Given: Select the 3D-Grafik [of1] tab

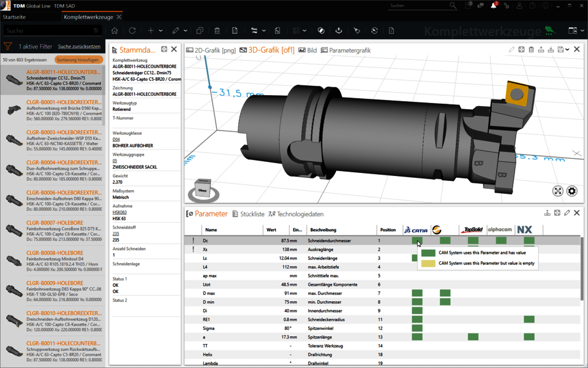Looking at the screenshot, I should (x=267, y=50).
